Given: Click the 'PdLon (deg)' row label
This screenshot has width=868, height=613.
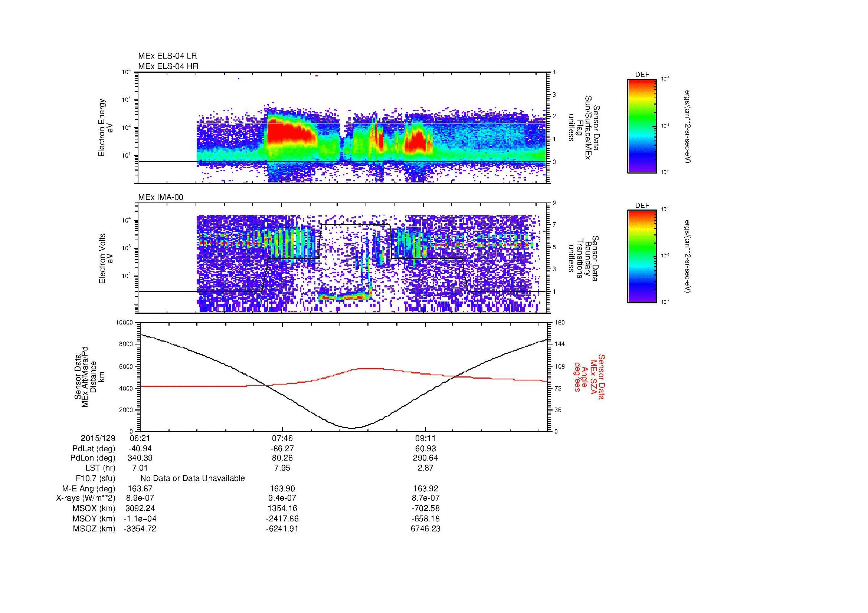Looking at the screenshot, I should [x=93, y=458].
